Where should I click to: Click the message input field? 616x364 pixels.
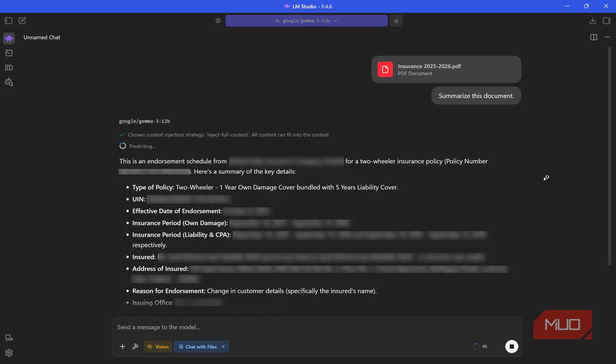tap(317, 327)
